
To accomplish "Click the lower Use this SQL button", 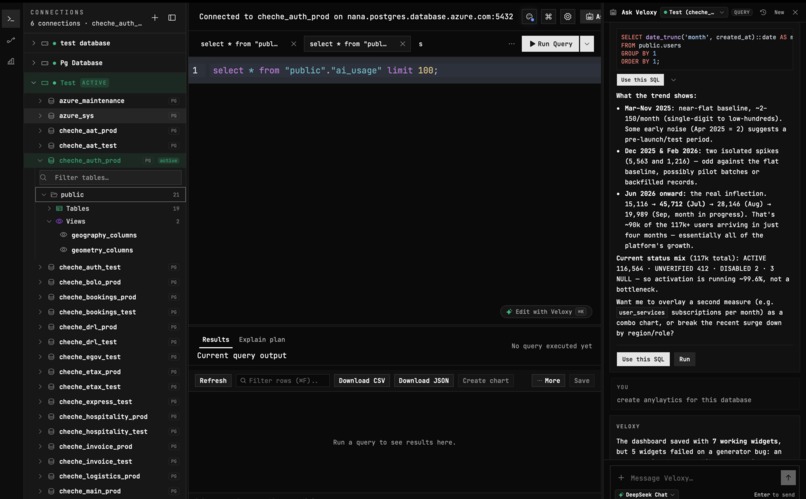I will (x=643, y=359).
